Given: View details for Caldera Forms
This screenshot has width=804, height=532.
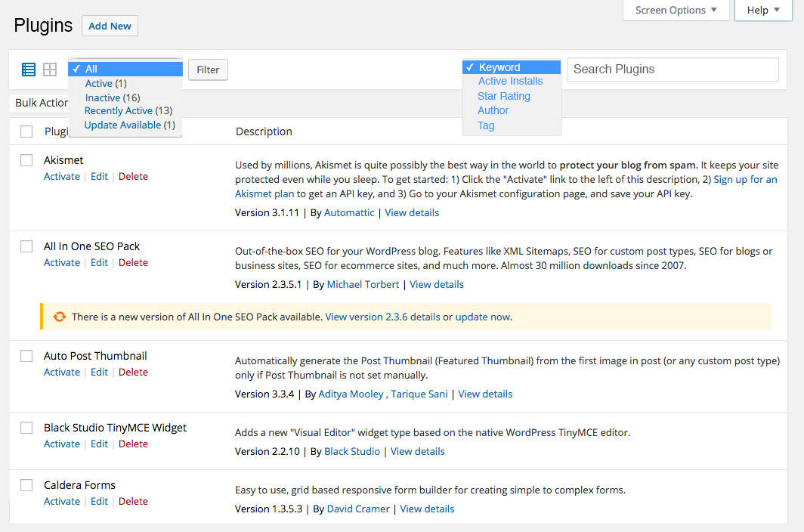Looking at the screenshot, I should [x=427, y=509].
